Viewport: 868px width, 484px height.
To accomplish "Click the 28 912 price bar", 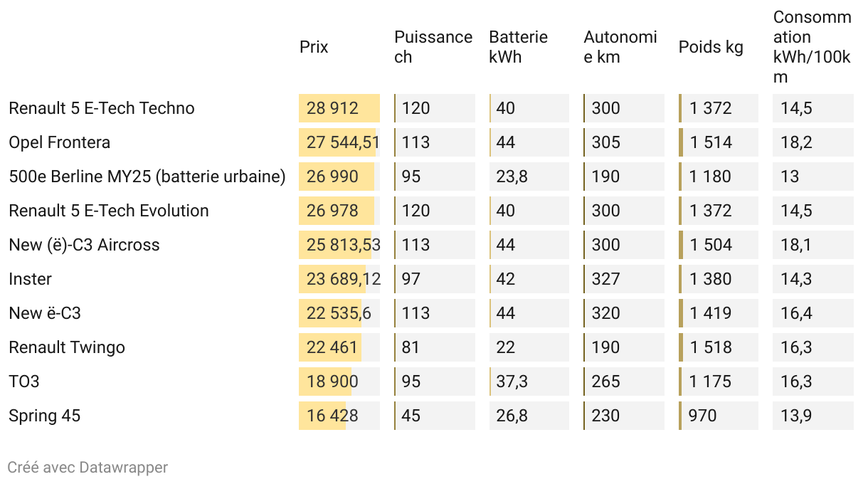I will click(x=338, y=108).
